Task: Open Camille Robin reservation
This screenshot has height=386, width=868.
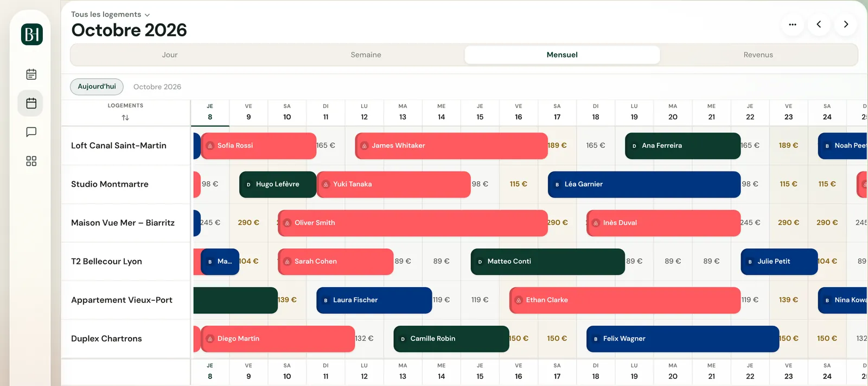Action: point(451,339)
